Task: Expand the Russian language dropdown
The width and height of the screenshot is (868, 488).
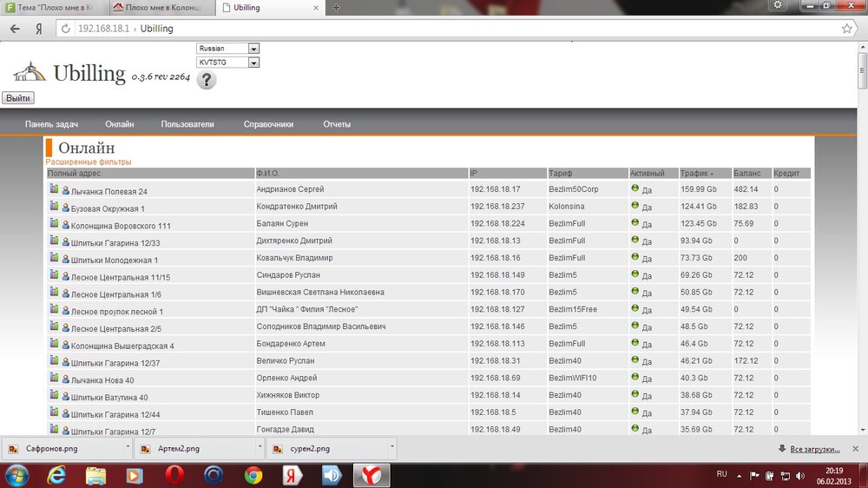Action: click(253, 49)
